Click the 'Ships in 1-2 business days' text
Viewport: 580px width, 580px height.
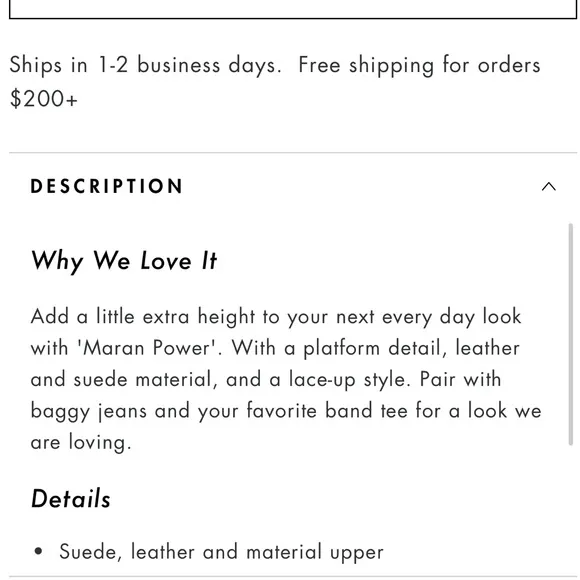click(145, 65)
